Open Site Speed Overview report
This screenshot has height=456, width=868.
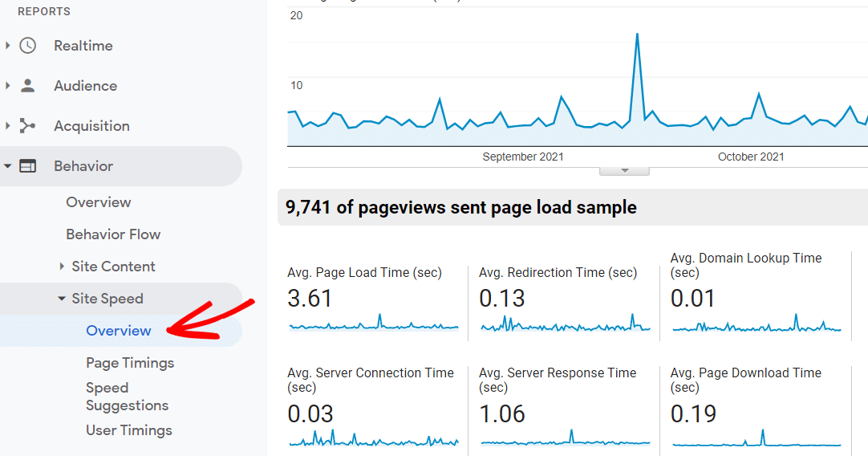(x=119, y=331)
